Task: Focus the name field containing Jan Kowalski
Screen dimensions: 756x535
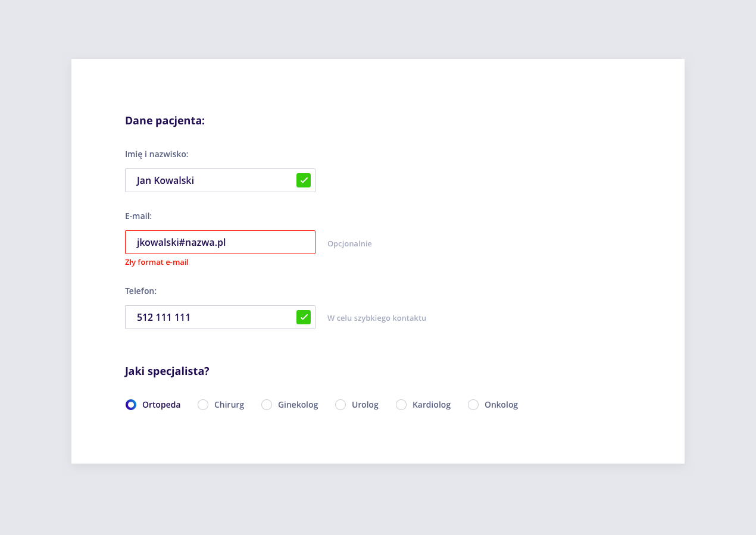Action: click(220, 180)
